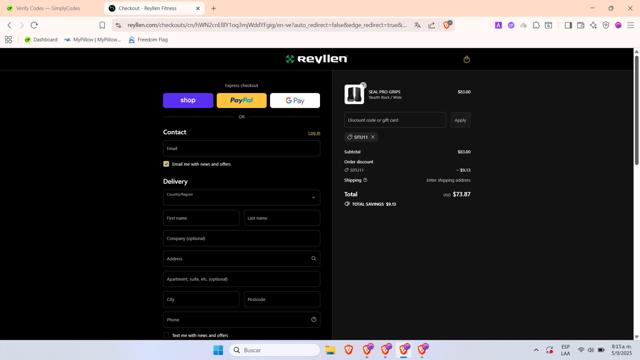
Task: Open the Brave VPN shield icon
Action: coord(606,25)
